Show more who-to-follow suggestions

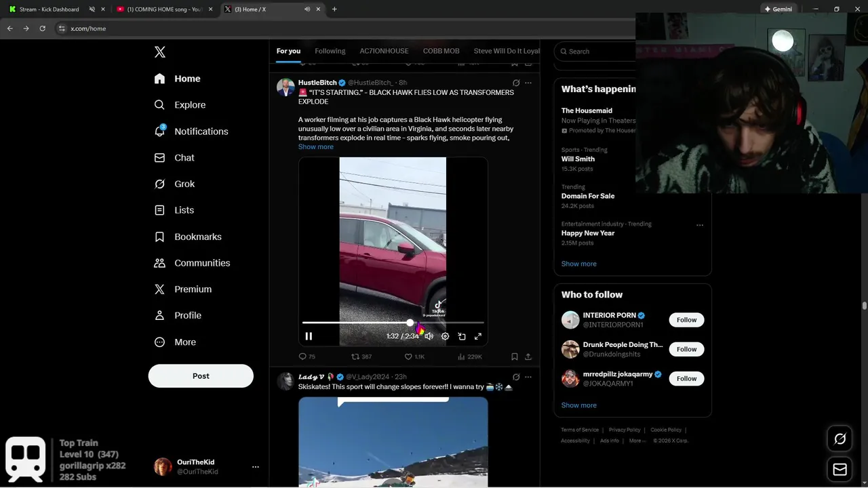point(579,405)
